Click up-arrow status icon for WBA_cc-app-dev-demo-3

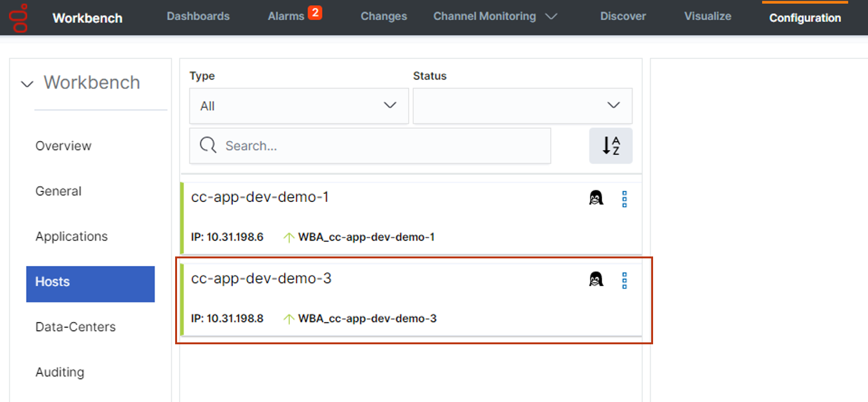(289, 319)
